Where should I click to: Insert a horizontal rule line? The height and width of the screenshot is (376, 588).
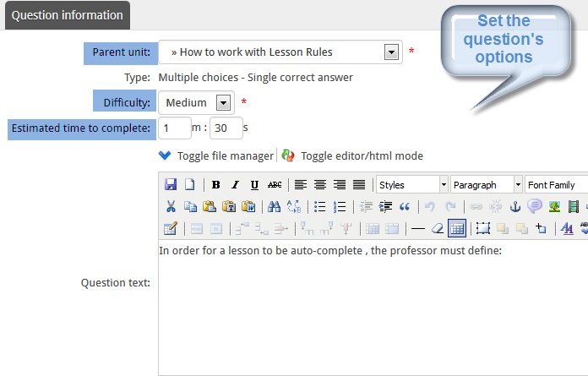click(418, 228)
